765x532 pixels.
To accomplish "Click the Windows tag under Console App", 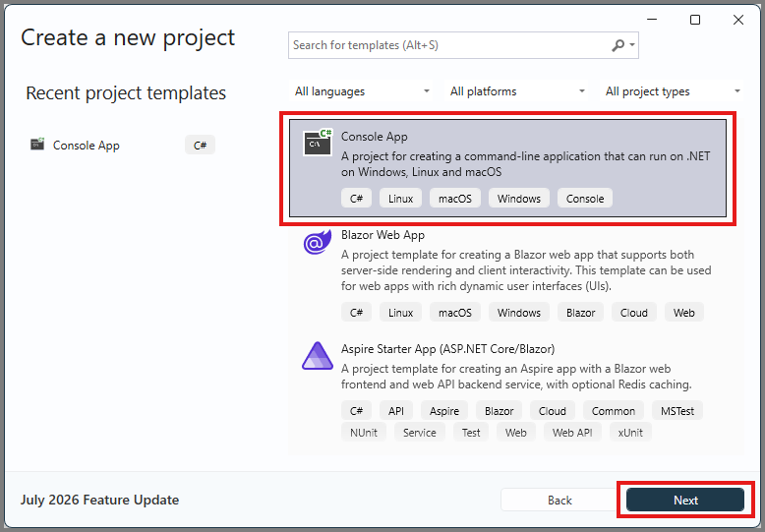I will [518, 199].
